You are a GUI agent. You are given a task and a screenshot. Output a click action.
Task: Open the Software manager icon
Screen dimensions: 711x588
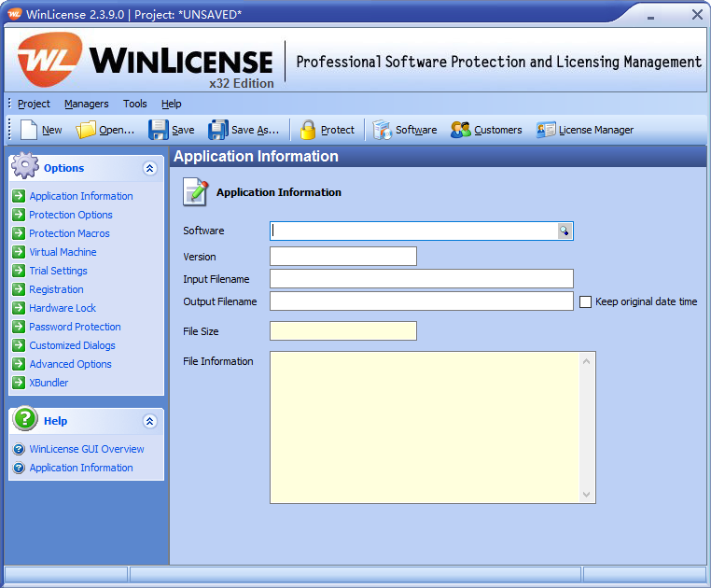[383, 130]
